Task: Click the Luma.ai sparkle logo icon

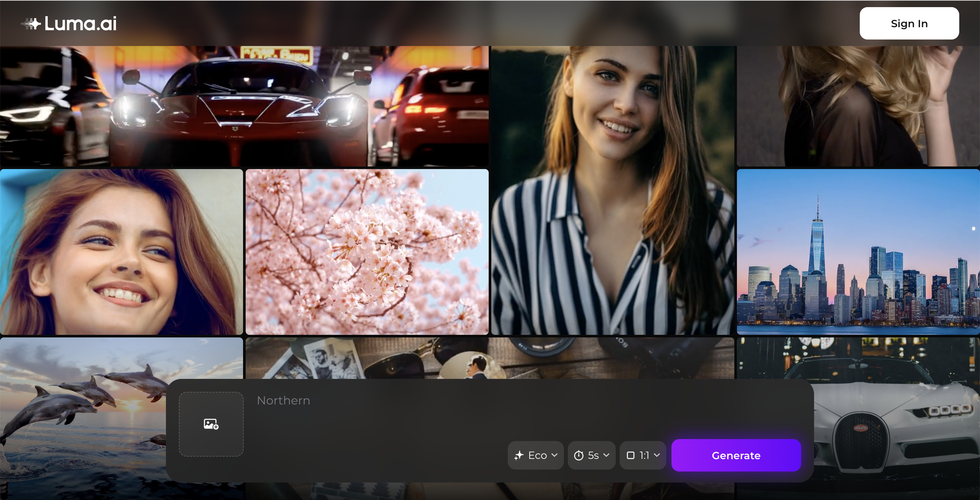Action: (x=31, y=24)
